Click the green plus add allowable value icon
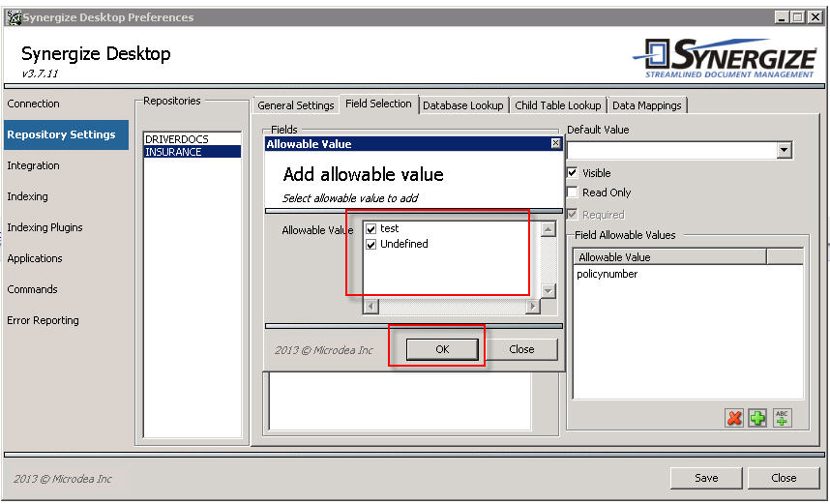This screenshot has width=830, height=504. pyautogui.click(x=758, y=418)
